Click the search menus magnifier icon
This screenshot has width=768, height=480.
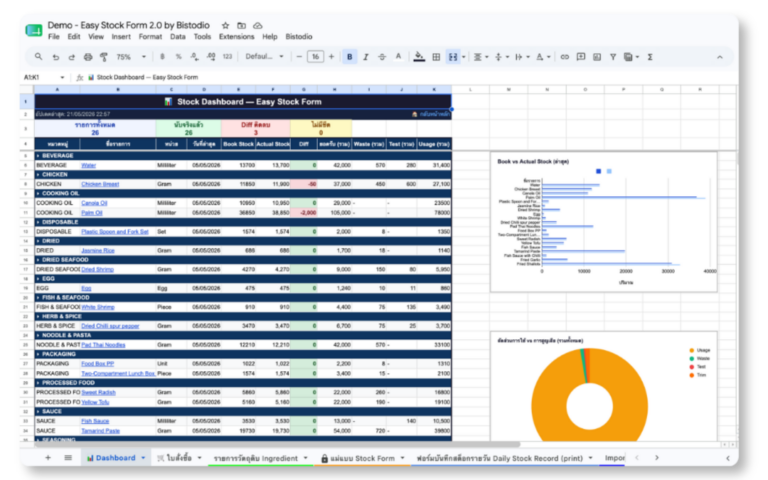tap(38, 57)
